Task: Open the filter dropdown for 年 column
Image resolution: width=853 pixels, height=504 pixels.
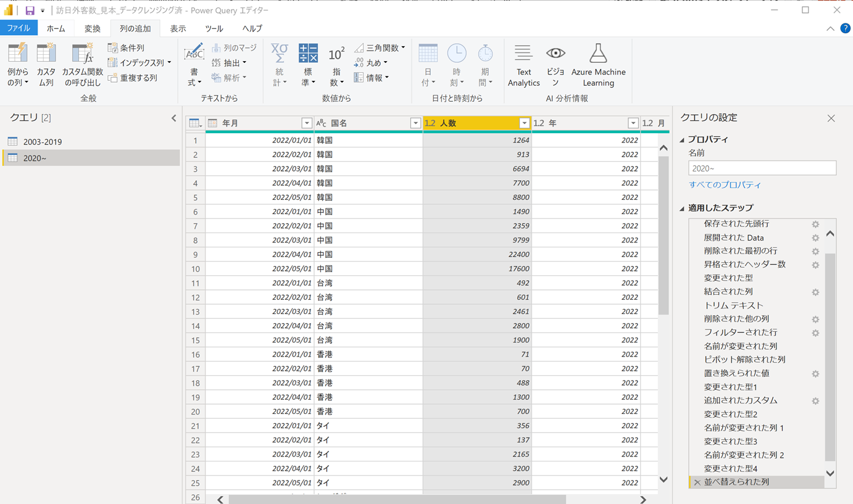Action: click(x=633, y=123)
